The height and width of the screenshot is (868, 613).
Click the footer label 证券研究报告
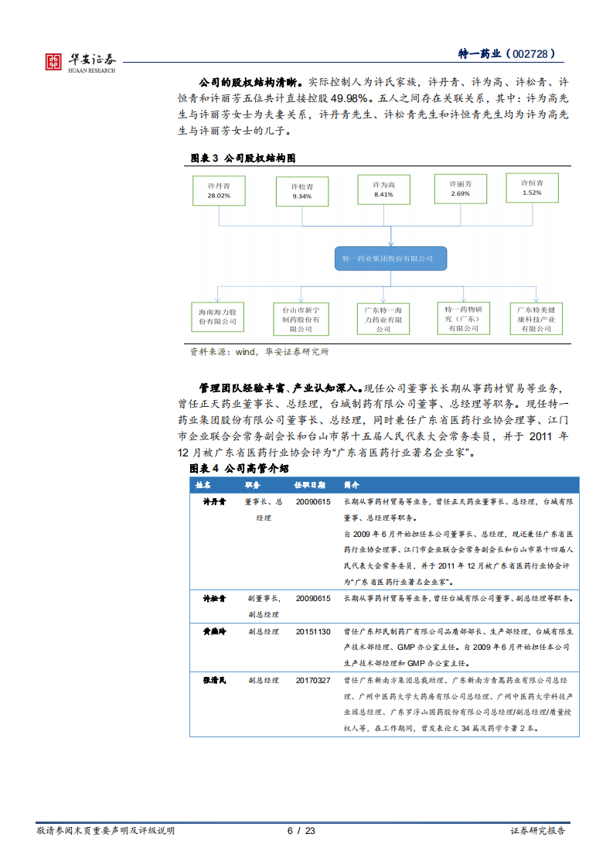(538, 831)
